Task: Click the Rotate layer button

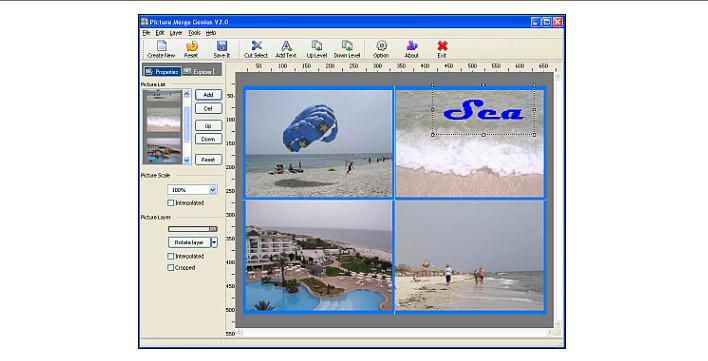Action: (189, 242)
